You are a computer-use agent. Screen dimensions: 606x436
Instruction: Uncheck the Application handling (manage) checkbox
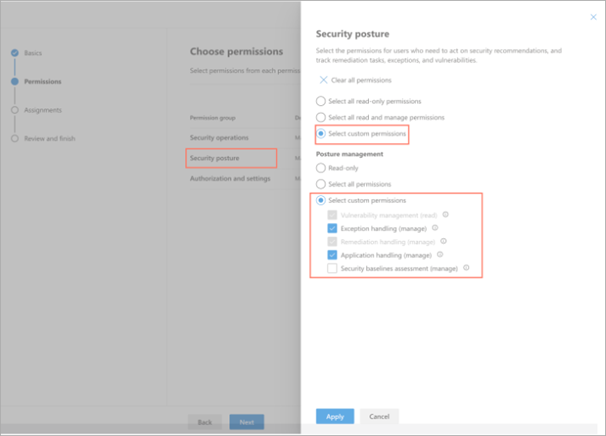(x=333, y=255)
